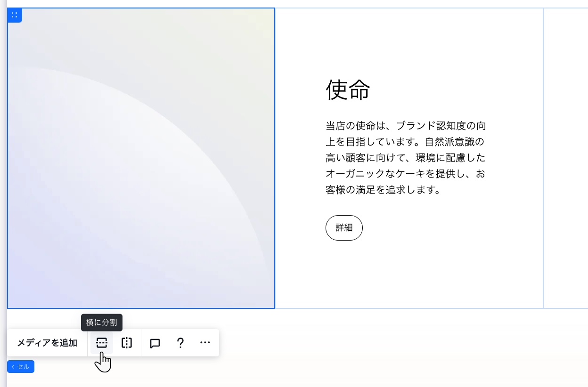This screenshot has width=588, height=387.
Task: Click the narrow gray strip on the left edge
Action: (3, 188)
